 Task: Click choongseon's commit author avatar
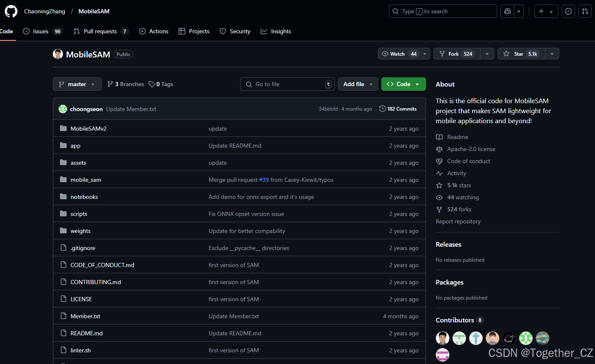point(63,109)
